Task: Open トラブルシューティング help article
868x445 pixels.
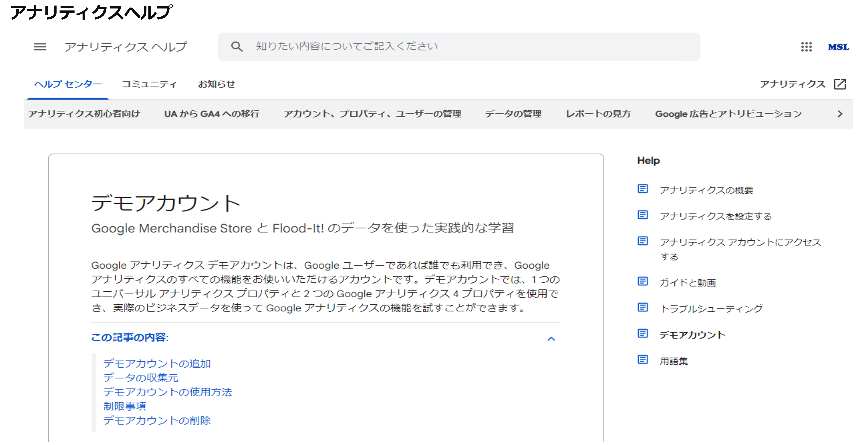Action: coord(711,309)
